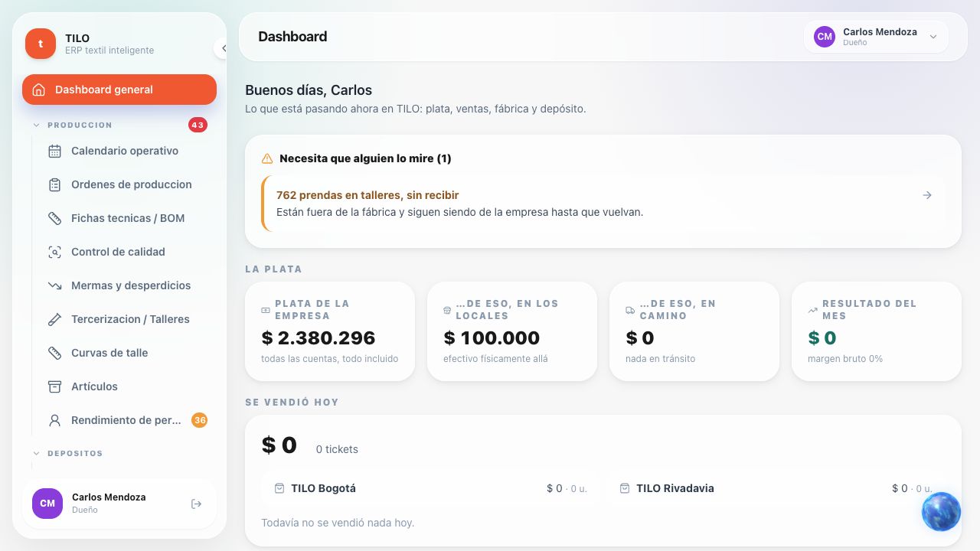Select the TILO Rivadavia store row
Image resolution: width=980 pixels, height=551 pixels.
(x=776, y=488)
